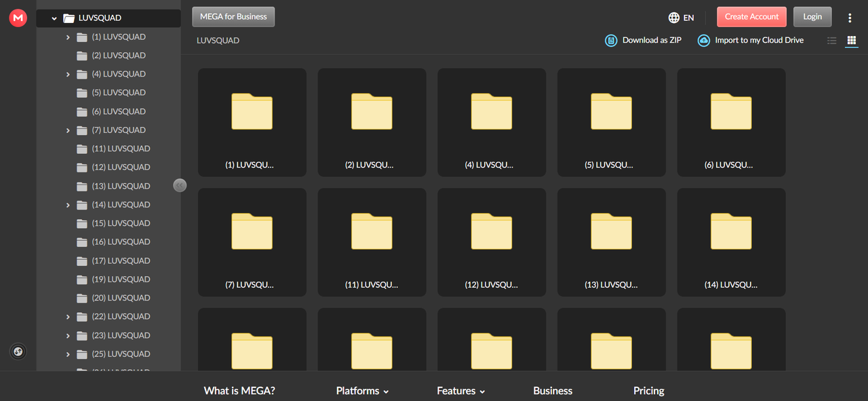Screen dimensions: 868x401
Task: Click the Download as ZIP text link
Action: (x=652, y=41)
